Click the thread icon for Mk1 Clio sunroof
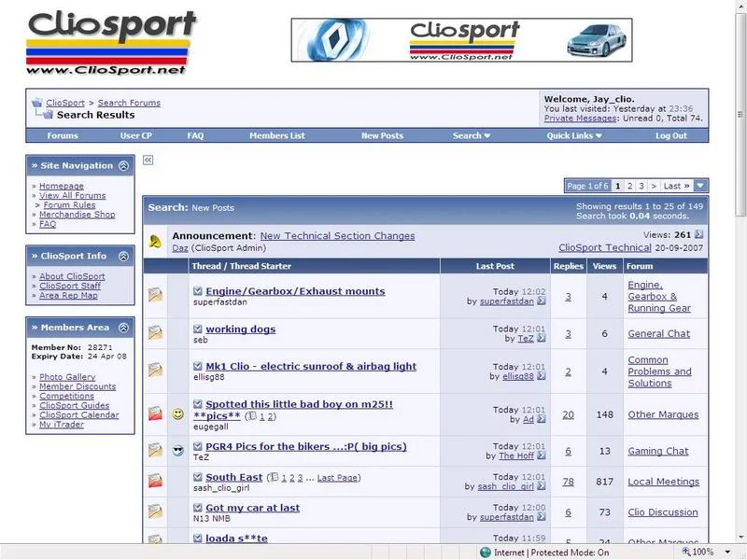747x560 pixels. (x=155, y=370)
